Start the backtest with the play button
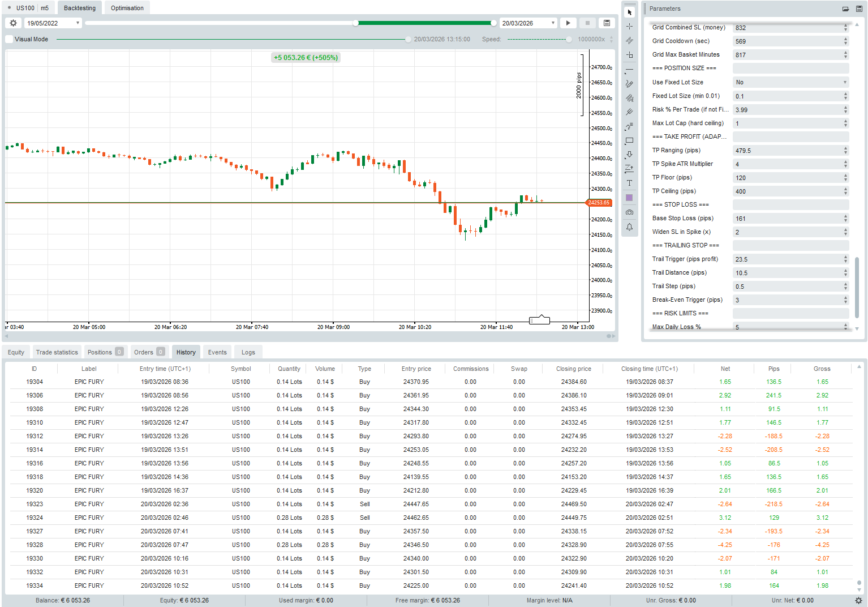The height and width of the screenshot is (607, 868). (568, 23)
